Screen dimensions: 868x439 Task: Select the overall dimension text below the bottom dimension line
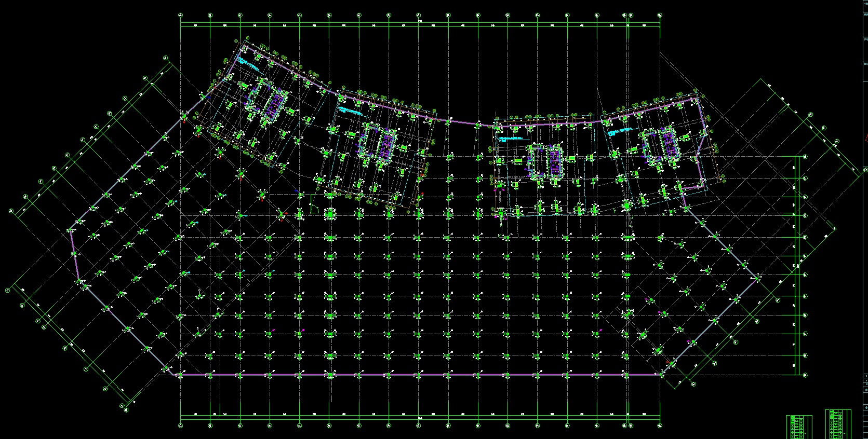coord(420,418)
